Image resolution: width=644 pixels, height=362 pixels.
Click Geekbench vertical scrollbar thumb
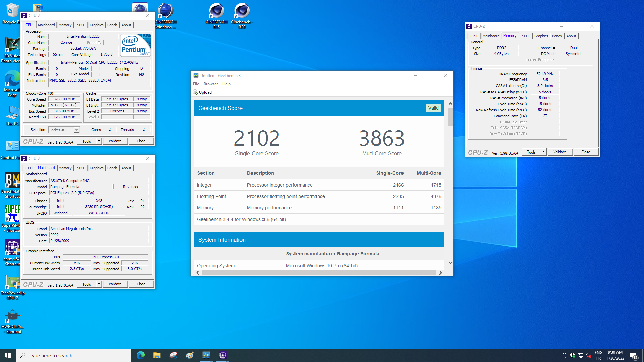(450, 117)
